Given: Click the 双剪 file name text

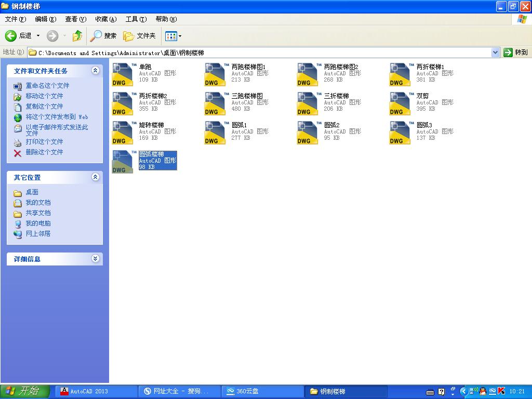Looking at the screenshot, I should click(x=423, y=96).
